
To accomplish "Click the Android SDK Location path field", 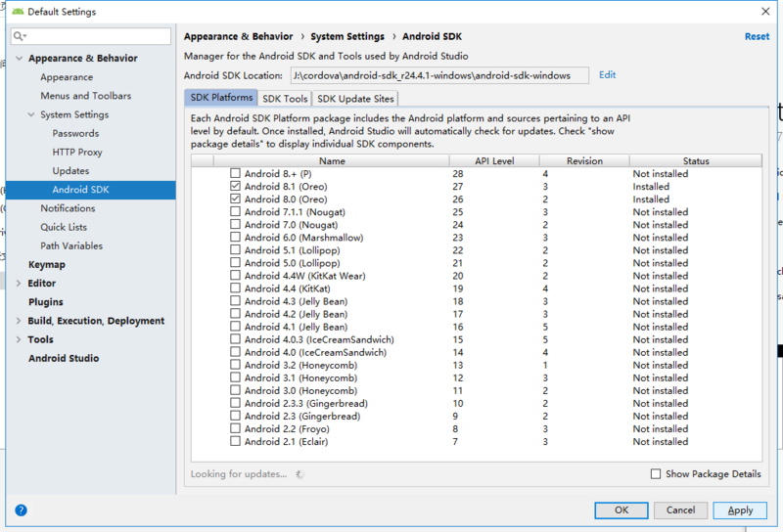I will (439, 75).
